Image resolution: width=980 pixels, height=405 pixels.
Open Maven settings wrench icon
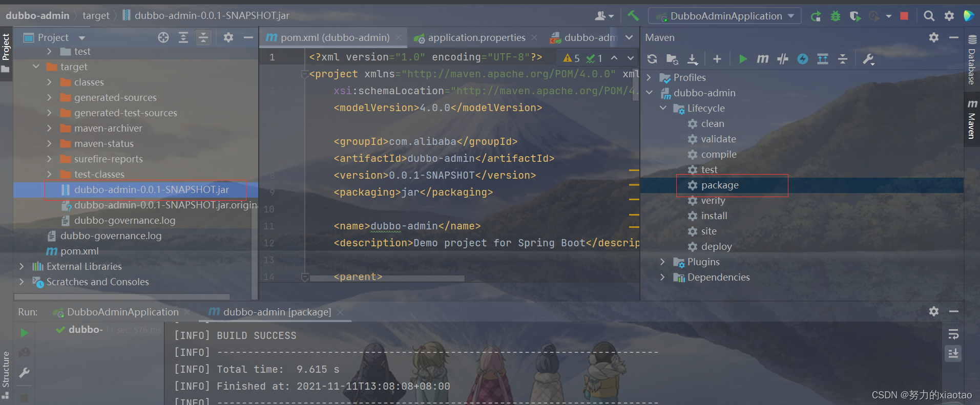point(868,59)
